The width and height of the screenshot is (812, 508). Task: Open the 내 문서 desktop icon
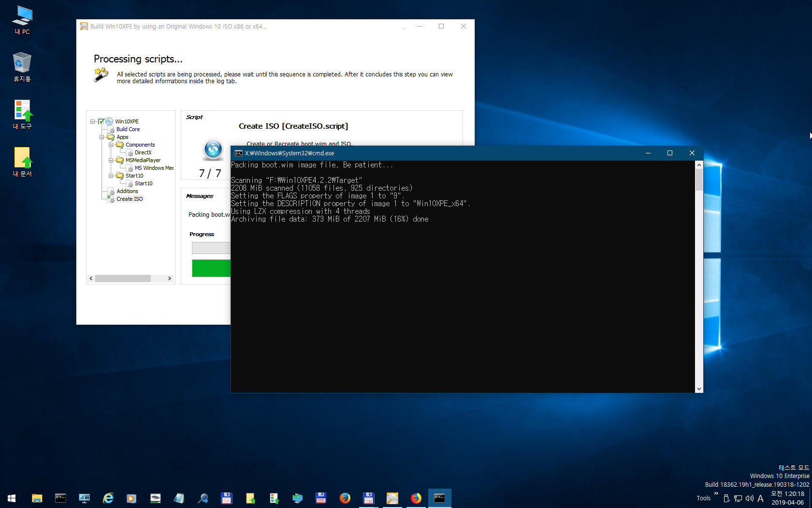[x=22, y=162]
